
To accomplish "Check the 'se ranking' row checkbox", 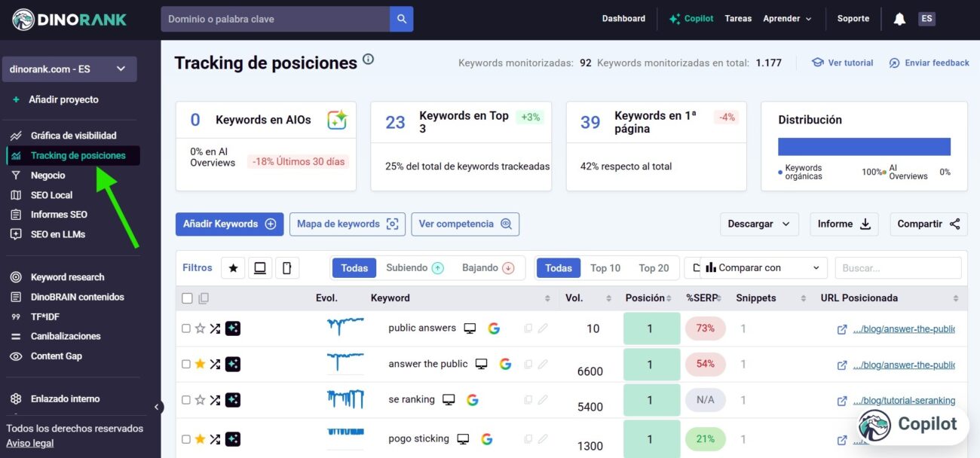I will pyautogui.click(x=186, y=400).
